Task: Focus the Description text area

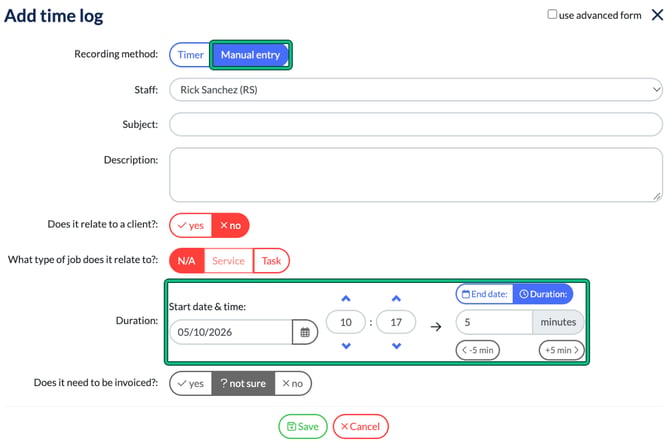Action: [416, 175]
